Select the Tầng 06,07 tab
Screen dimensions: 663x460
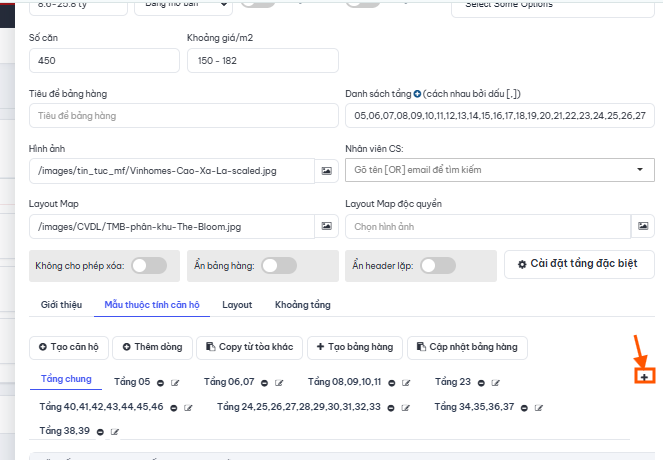point(229,382)
